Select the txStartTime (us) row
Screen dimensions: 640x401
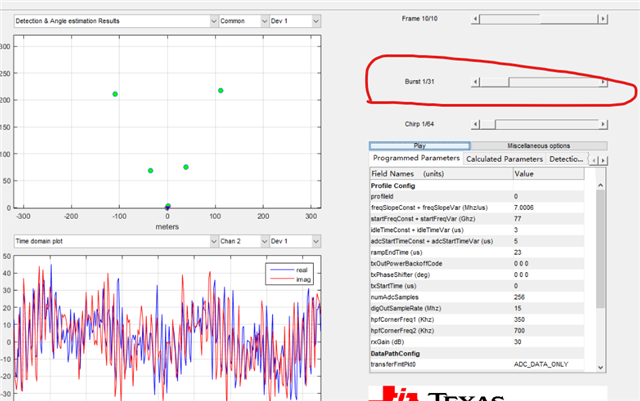pyautogui.click(x=477, y=286)
